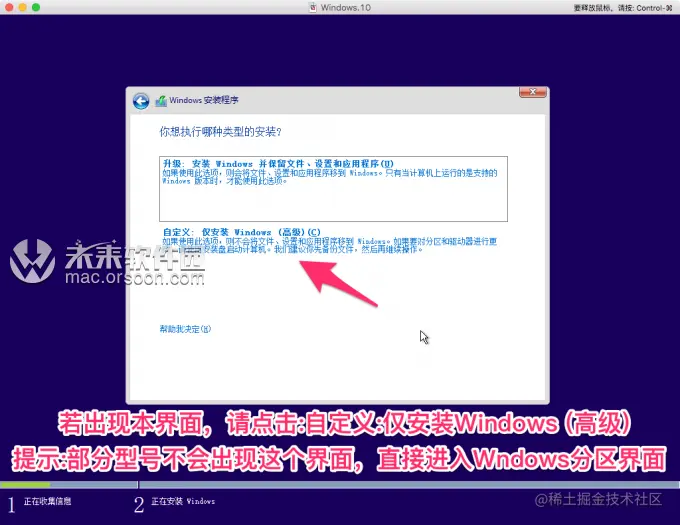
Task: Open the '帮助我决定' help link
Action: pos(185,329)
